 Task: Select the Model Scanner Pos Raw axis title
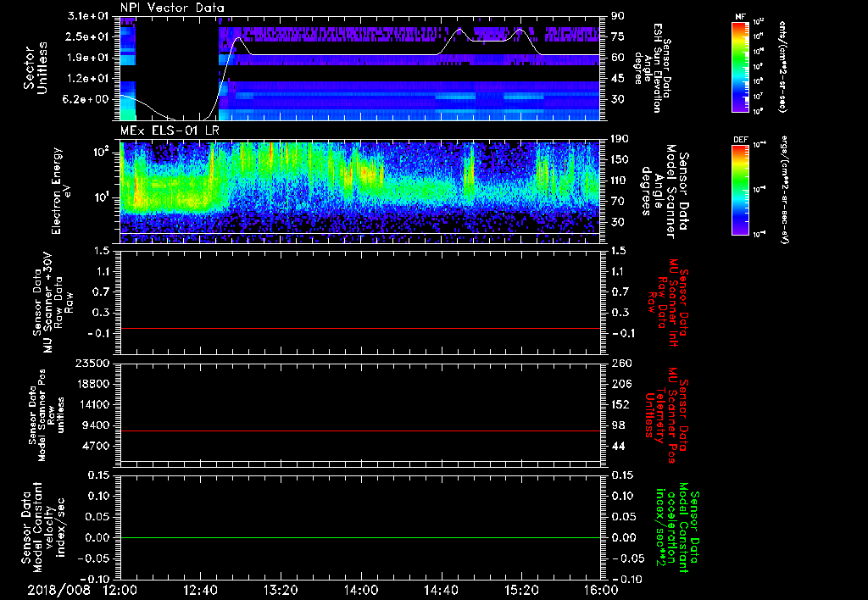(x=47, y=415)
